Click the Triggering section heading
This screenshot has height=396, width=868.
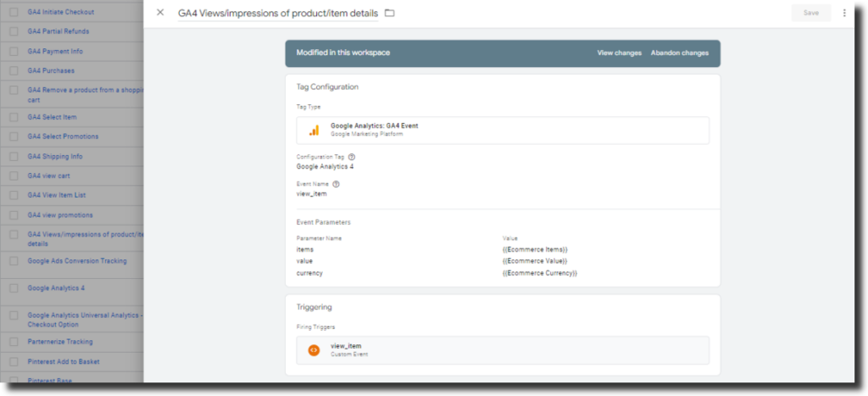314,307
